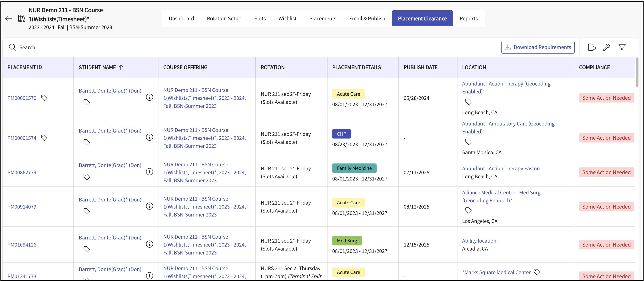This screenshot has width=644, height=281.
Task: Click the back arrow icon
Action: [9, 18]
